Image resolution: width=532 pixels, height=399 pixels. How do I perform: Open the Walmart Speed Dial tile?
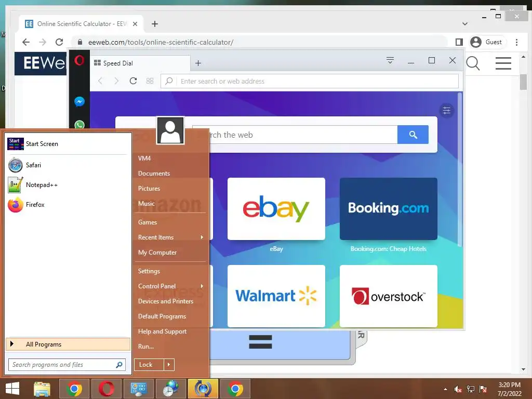click(x=276, y=296)
